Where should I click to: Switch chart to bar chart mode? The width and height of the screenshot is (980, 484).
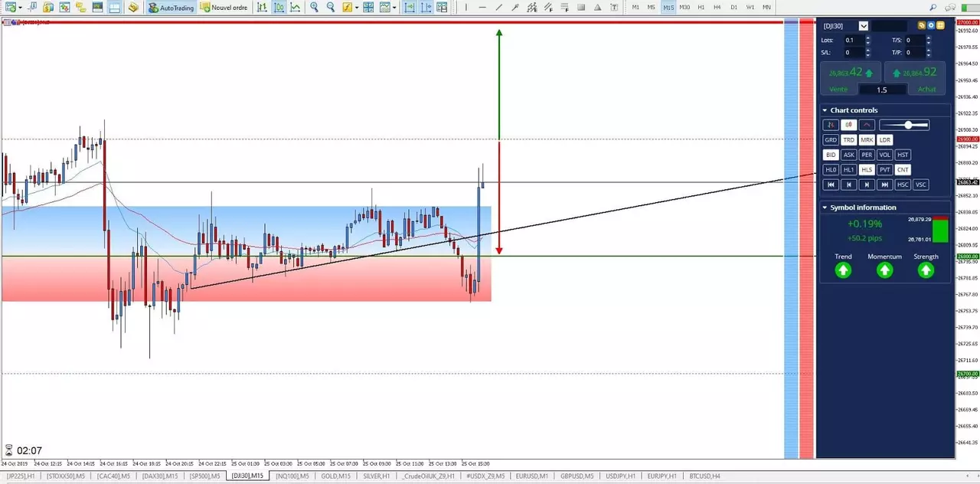pyautogui.click(x=262, y=7)
